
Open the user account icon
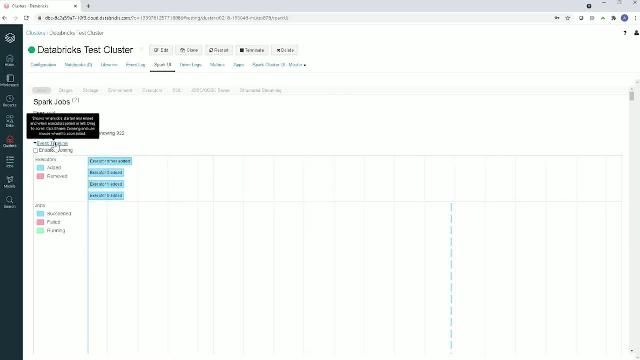pyautogui.click(x=636, y=33)
